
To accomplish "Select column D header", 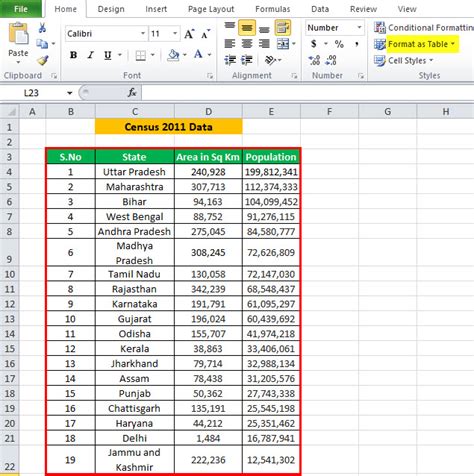I will [x=208, y=112].
